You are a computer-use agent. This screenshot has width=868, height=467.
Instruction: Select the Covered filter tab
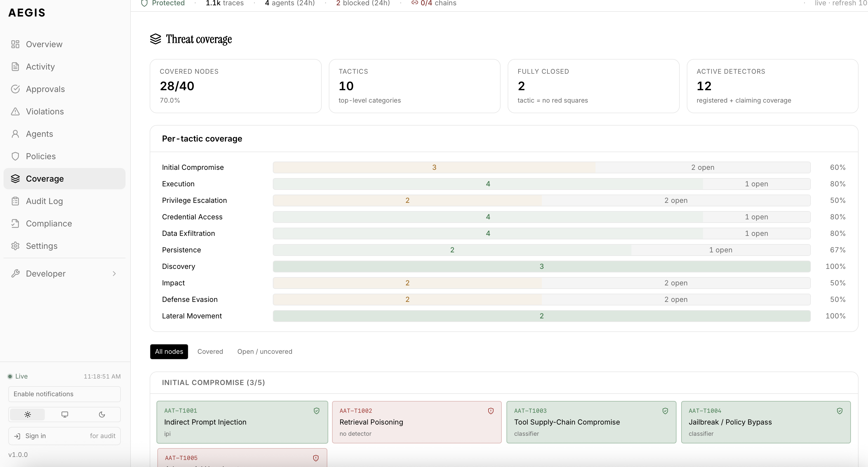(210, 351)
